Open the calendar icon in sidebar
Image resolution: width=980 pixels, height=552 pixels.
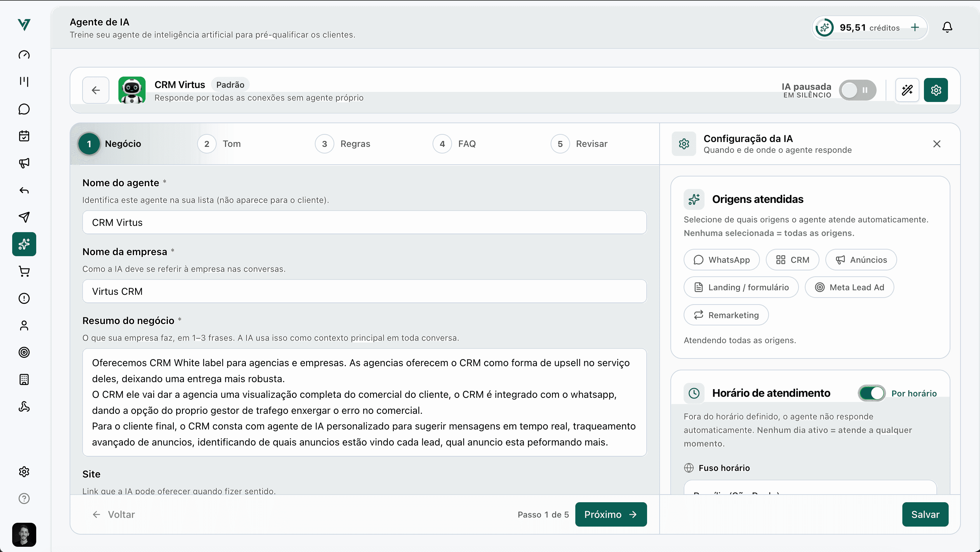(x=24, y=136)
